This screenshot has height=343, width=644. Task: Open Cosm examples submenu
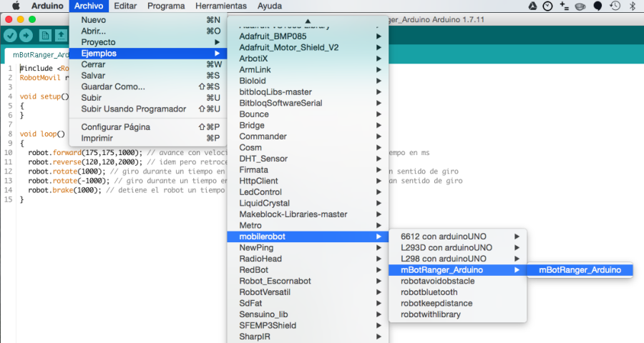click(308, 147)
